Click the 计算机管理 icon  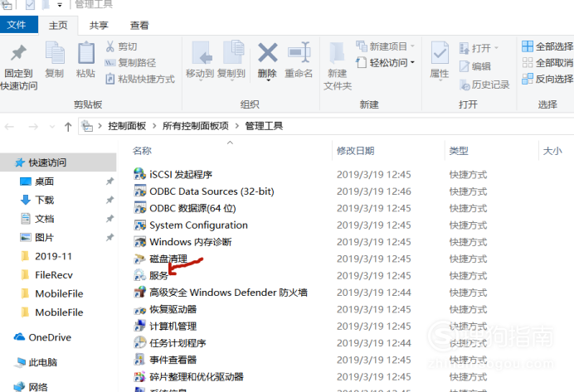(139, 326)
